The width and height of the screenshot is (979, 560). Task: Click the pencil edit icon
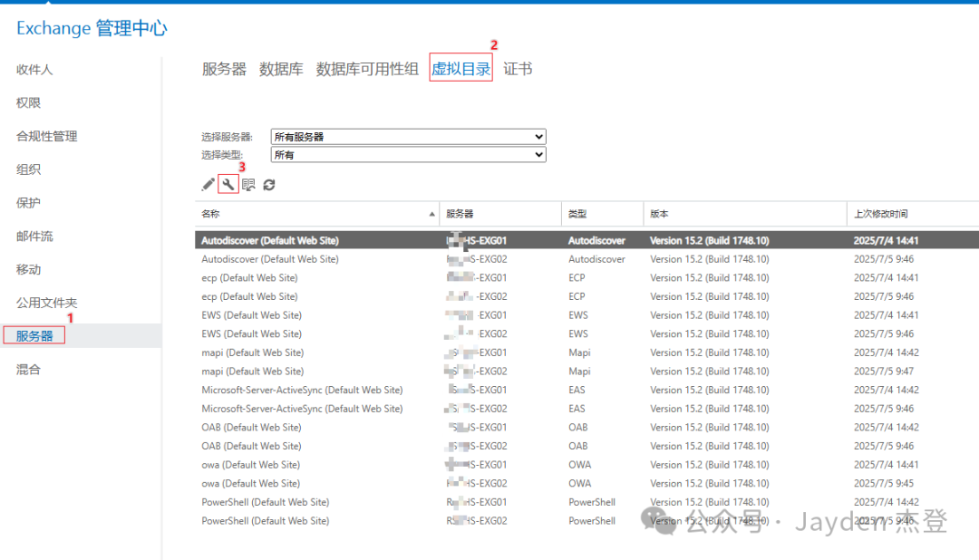tap(208, 185)
